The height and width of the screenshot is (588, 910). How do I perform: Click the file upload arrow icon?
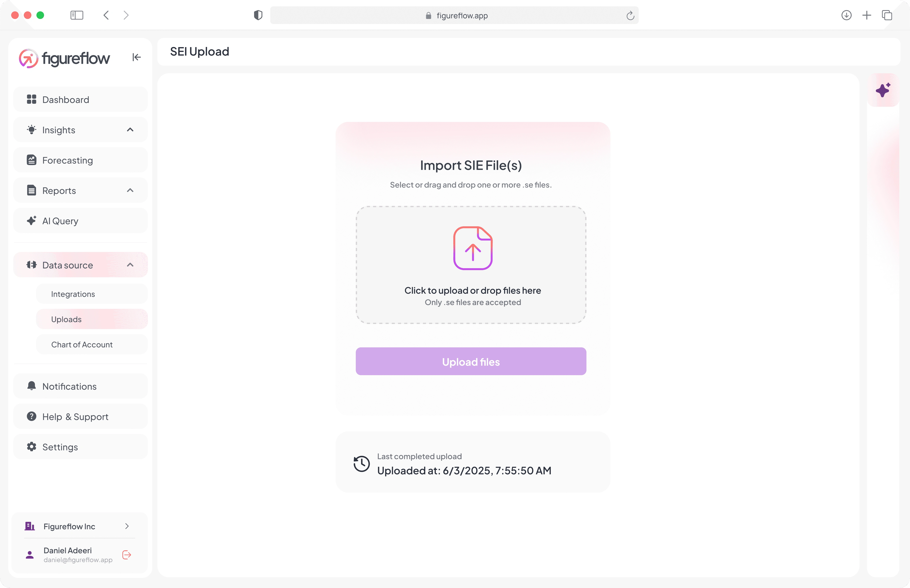(472, 248)
